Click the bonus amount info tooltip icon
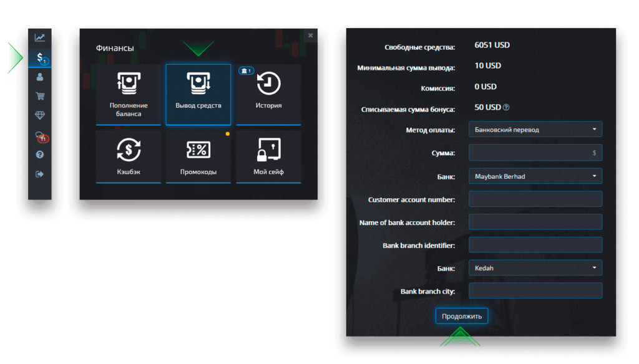Image resolution: width=639 pixels, height=364 pixels. click(x=506, y=107)
